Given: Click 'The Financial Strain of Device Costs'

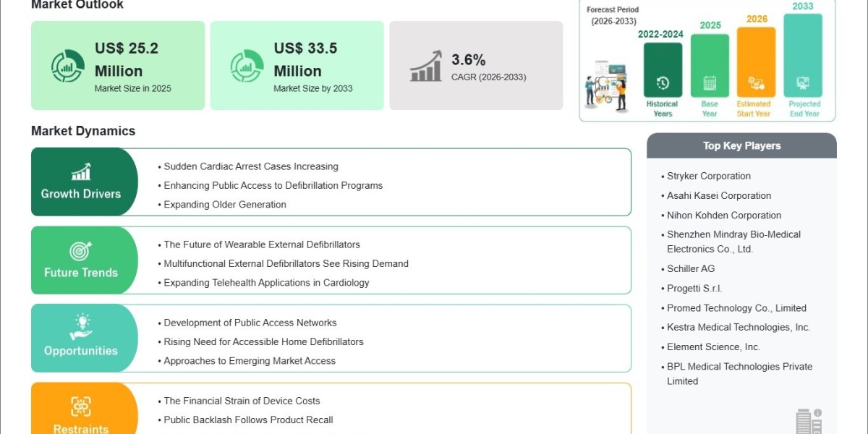Looking at the screenshot, I should (x=242, y=401).
